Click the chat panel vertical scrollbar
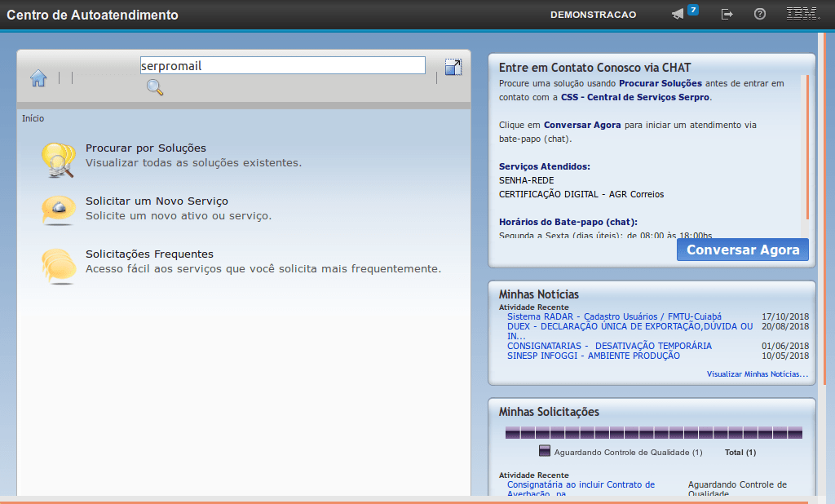Viewport: 835px width, 504px height. click(x=806, y=148)
